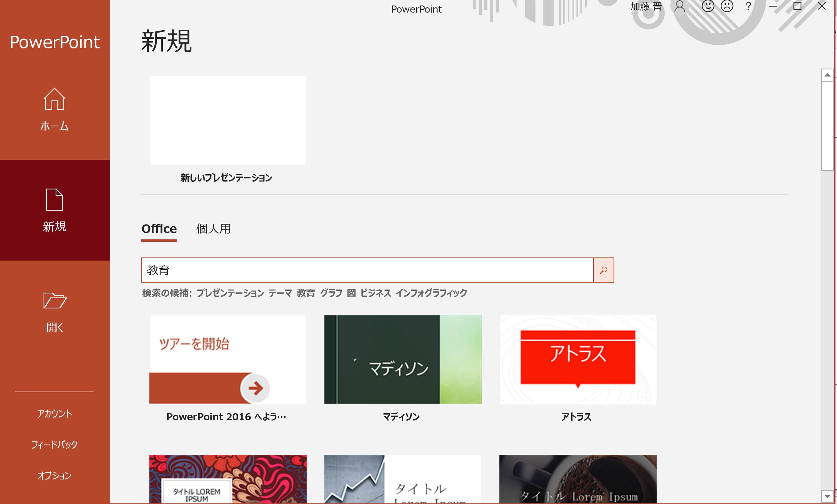This screenshot has width=837, height=504.
Task: Choose the マディソン template
Action: pos(403,359)
